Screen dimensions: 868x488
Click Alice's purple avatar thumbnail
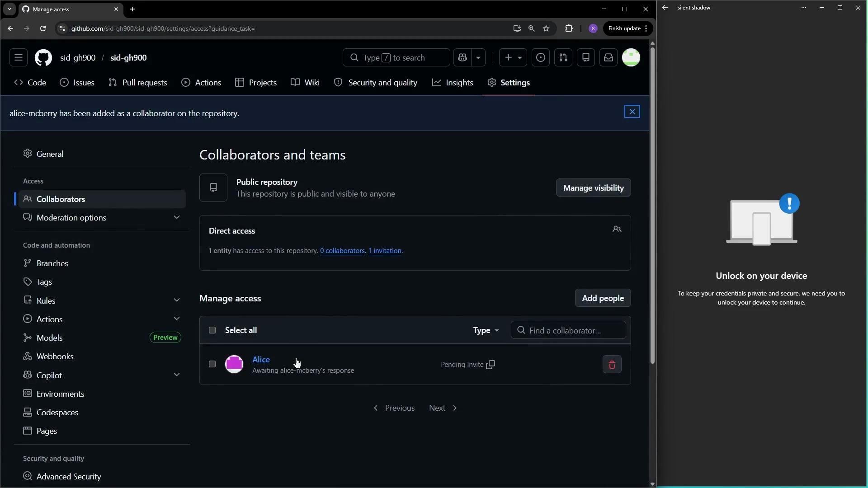[x=234, y=364]
